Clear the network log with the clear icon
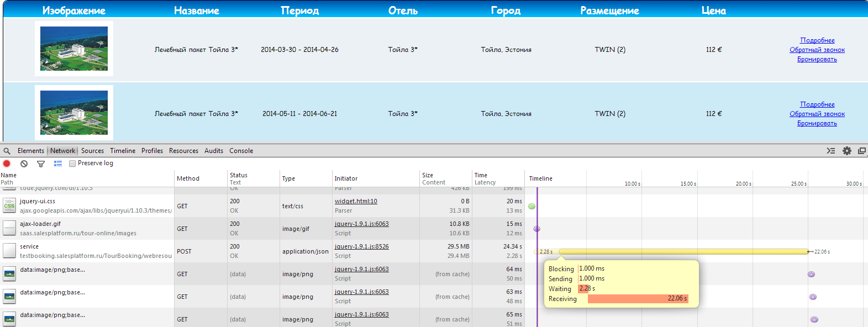Image resolution: width=868 pixels, height=327 pixels. 24,163
